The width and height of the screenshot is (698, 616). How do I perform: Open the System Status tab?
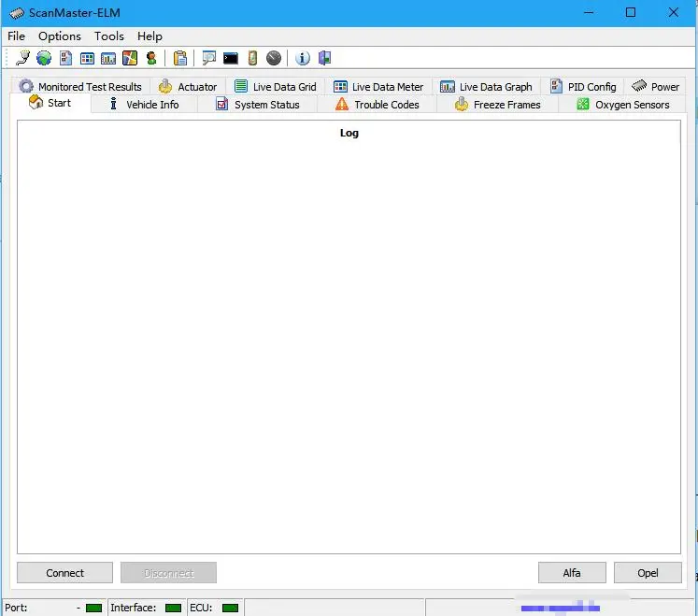click(x=257, y=105)
